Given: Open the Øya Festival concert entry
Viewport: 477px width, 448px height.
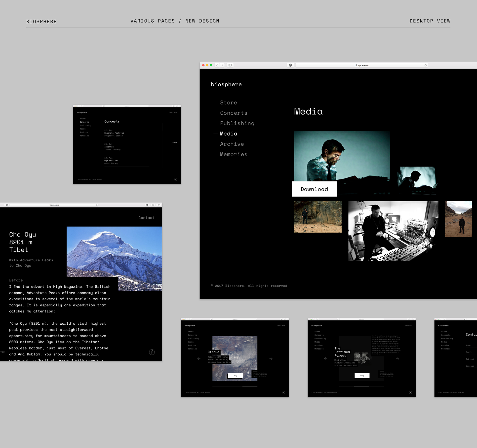Looking at the screenshot, I should tap(127, 161).
